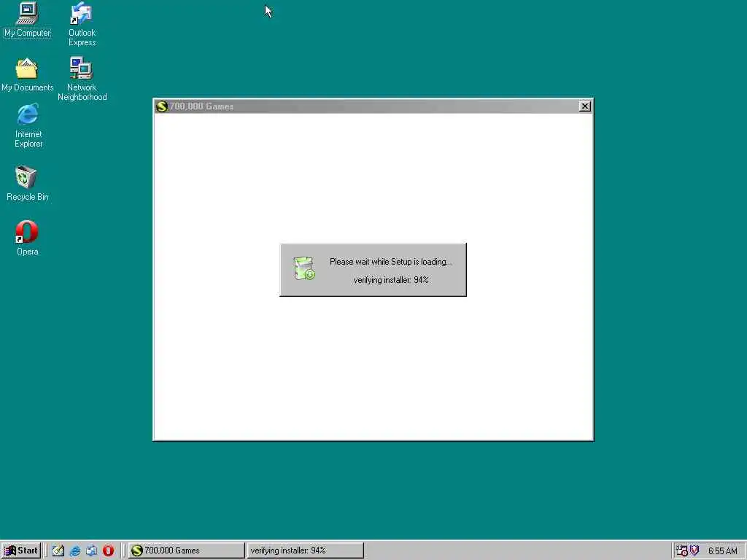
Task: Click 'verifying installer: 94%' text in dialog
Action: pyautogui.click(x=391, y=280)
